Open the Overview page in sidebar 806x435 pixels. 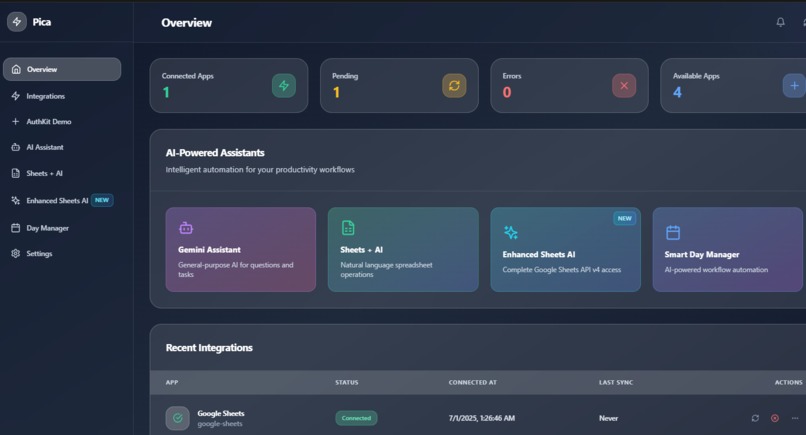[x=62, y=69]
